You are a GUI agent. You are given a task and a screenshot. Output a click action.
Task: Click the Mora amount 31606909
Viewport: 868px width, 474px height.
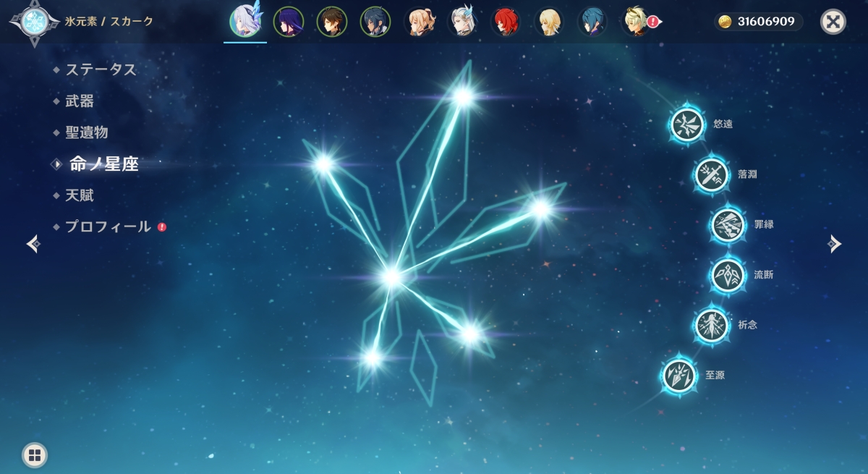click(766, 22)
